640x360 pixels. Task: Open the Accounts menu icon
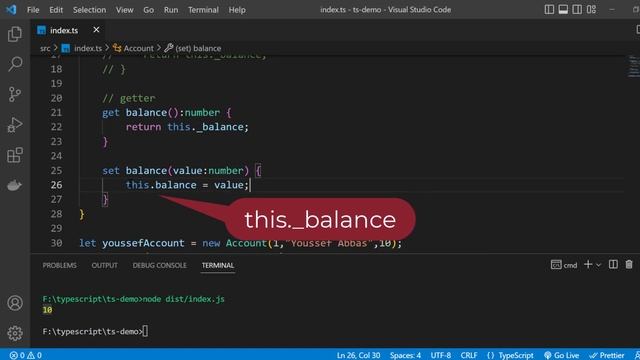[x=15, y=303]
